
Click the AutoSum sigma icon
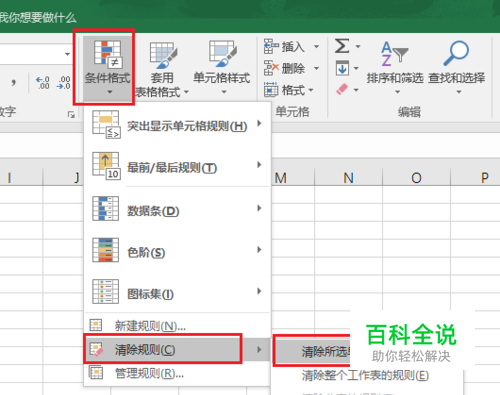click(x=342, y=46)
